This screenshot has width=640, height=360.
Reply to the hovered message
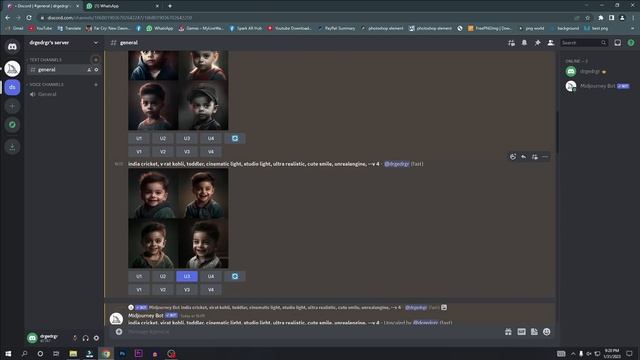[524, 157]
